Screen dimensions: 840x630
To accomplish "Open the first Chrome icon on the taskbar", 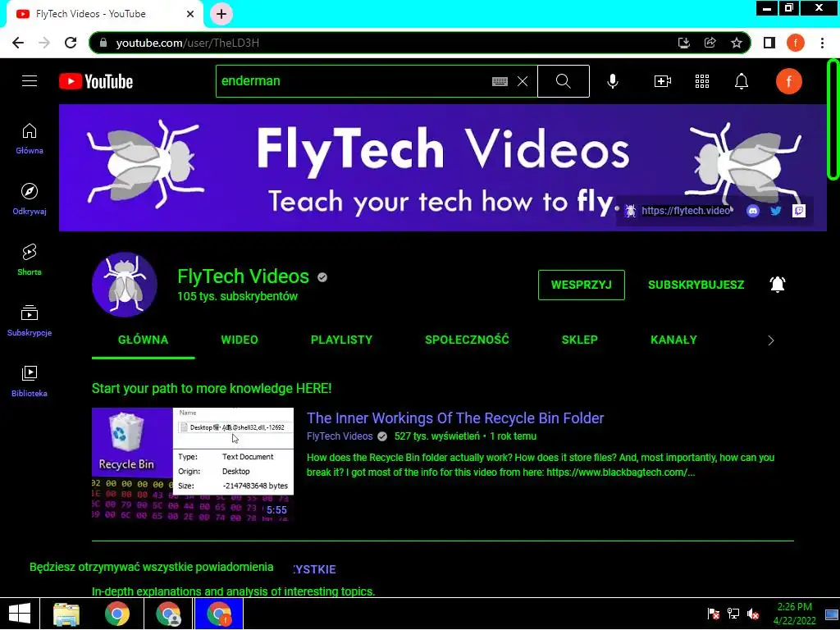I will pos(117,614).
